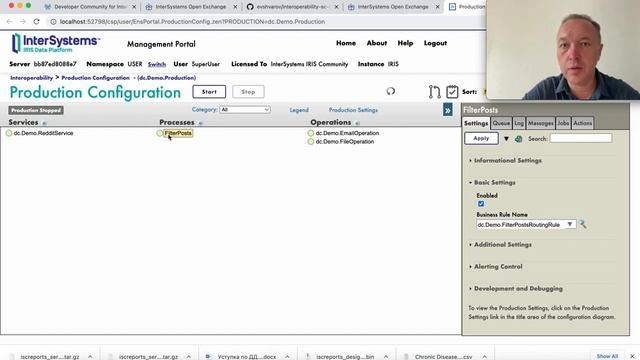The width and height of the screenshot is (640, 360).
Task: Switch to the Jobs tab
Action: click(563, 123)
